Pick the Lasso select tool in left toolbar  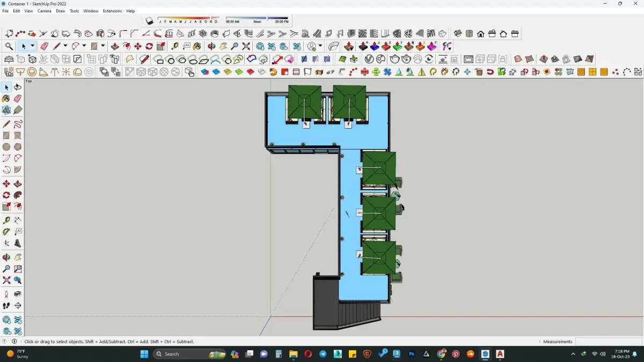coord(18,87)
